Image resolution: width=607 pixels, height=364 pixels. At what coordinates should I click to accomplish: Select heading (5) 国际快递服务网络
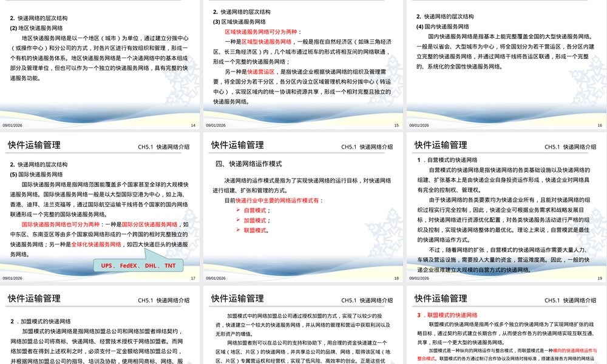[36, 174]
